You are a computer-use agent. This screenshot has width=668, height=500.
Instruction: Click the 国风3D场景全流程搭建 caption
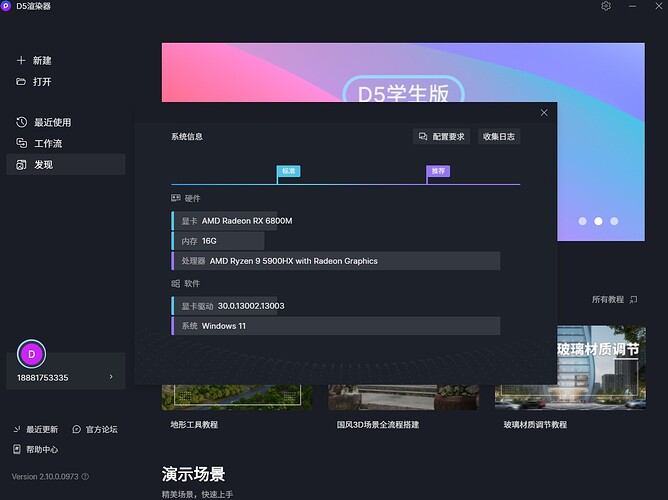[x=378, y=425]
